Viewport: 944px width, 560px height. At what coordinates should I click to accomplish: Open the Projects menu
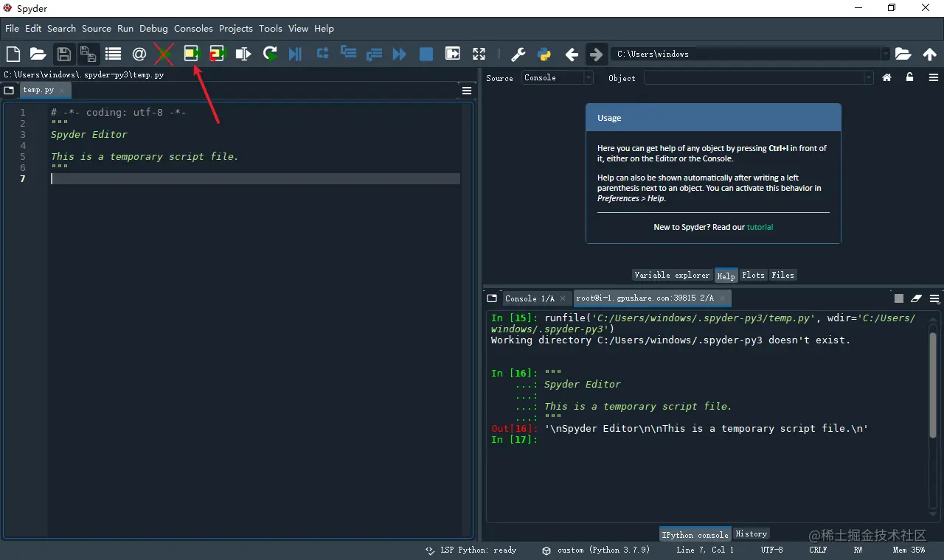pyautogui.click(x=236, y=28)
